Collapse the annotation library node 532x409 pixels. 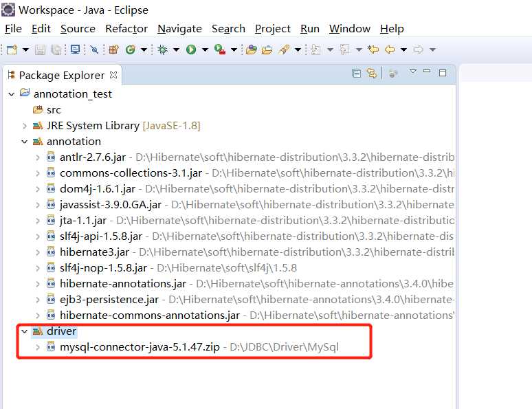click(x=25, y=141)
